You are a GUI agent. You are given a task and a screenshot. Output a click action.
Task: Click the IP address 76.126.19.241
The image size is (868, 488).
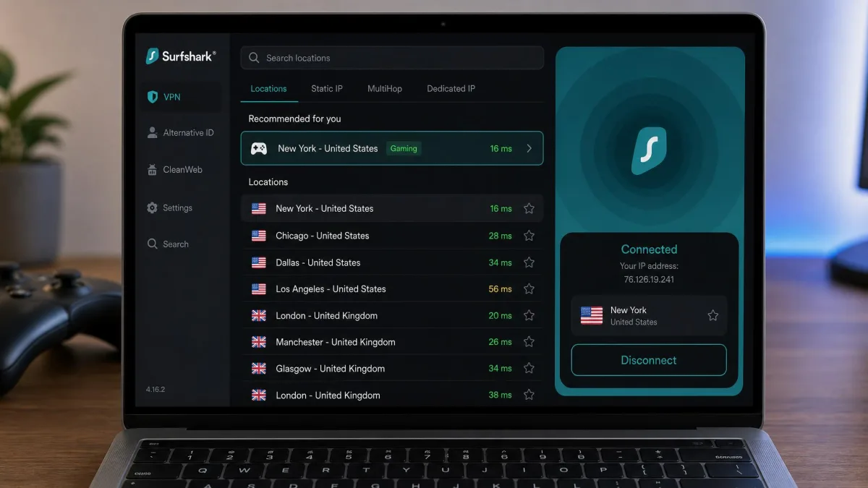click(x=649, y=280)
